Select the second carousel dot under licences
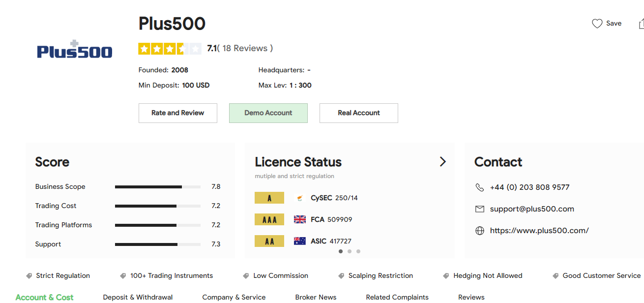 pos(350,251)
